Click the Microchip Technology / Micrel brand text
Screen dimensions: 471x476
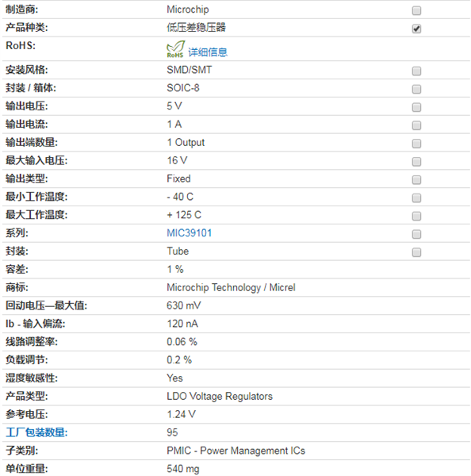pos(231,287)
